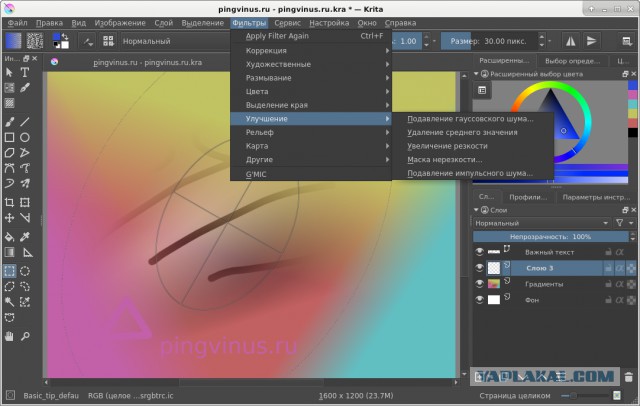This screenshot has height=406, width=640.
Task: Expand the Размывание filter submenu
Action: tap(311, 78)
